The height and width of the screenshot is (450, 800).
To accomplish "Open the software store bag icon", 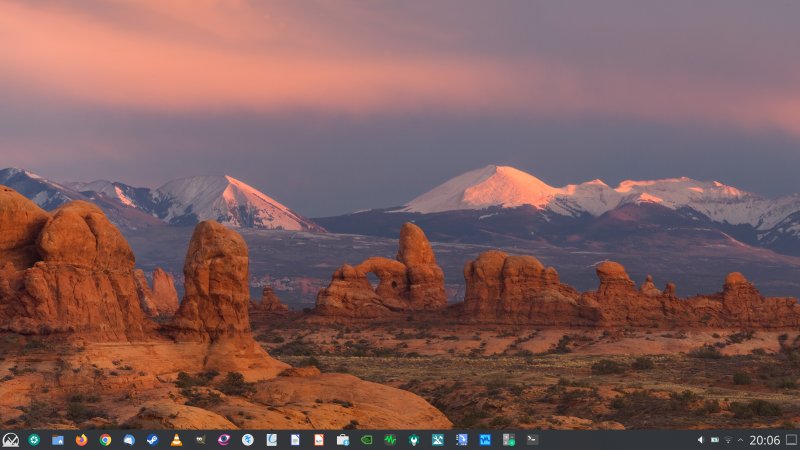I will 342,440.
